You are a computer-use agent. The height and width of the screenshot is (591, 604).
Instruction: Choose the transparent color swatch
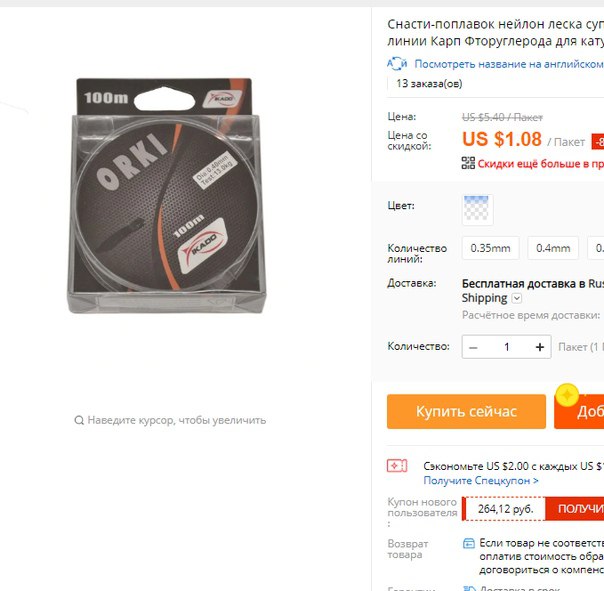coord(477,210)
